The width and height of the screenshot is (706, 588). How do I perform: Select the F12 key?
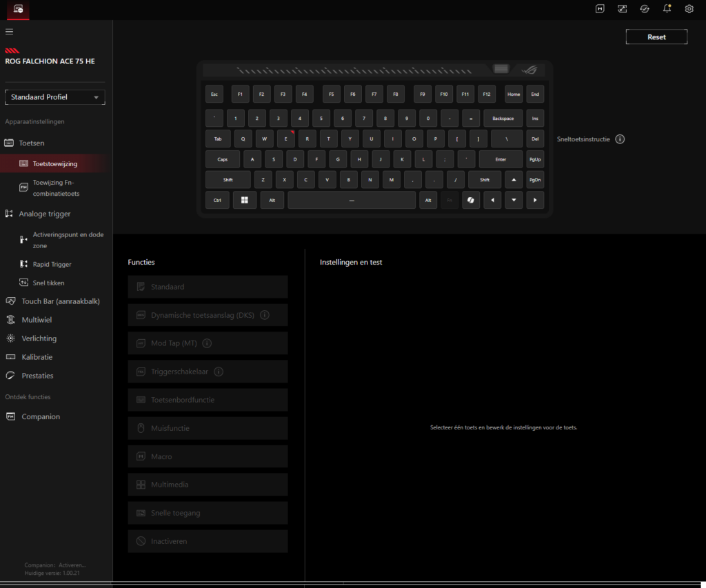(x=487, y=94)
